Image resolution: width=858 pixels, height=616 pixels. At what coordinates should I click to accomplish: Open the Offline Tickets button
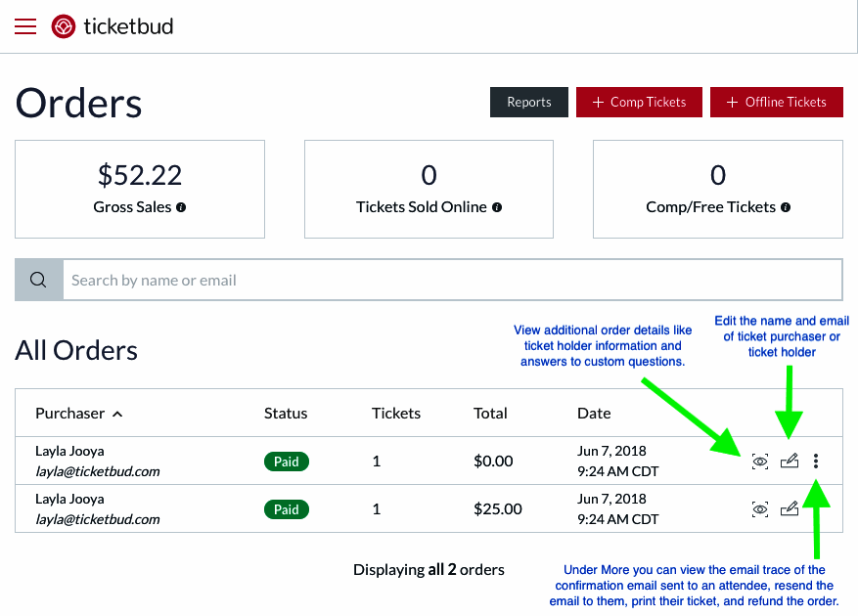(x=776, y=102)
